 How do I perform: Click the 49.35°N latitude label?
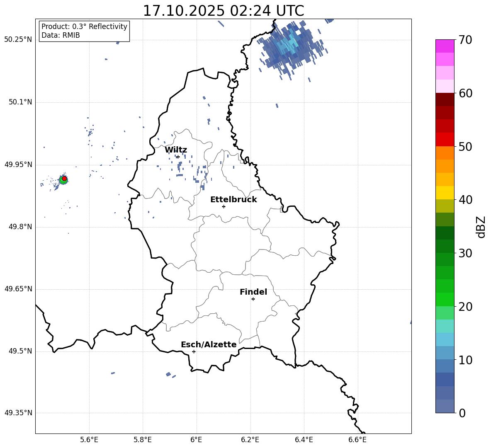click(x=18, y=413)
